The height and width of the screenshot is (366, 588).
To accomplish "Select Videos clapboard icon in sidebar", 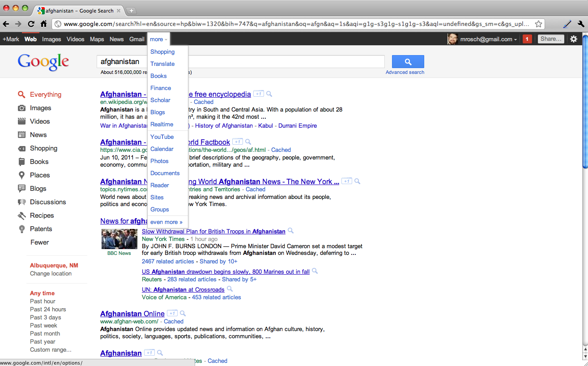I will tap(21, 121).
